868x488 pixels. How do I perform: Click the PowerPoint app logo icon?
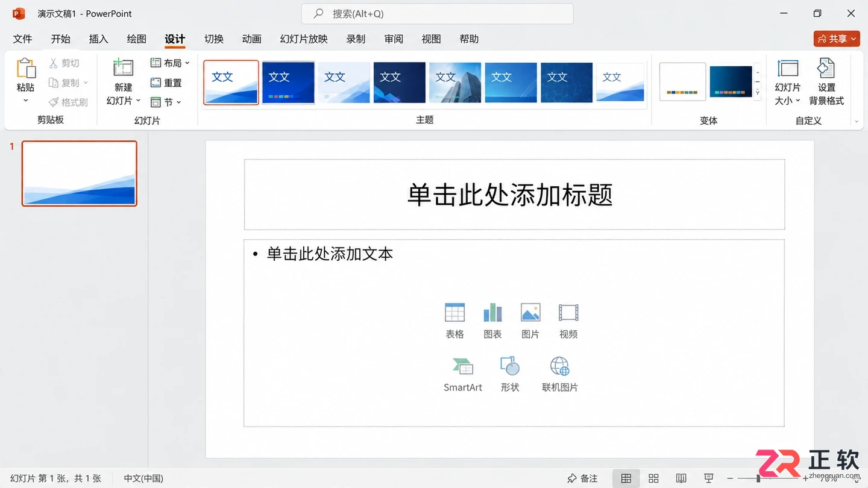[19, 13]
